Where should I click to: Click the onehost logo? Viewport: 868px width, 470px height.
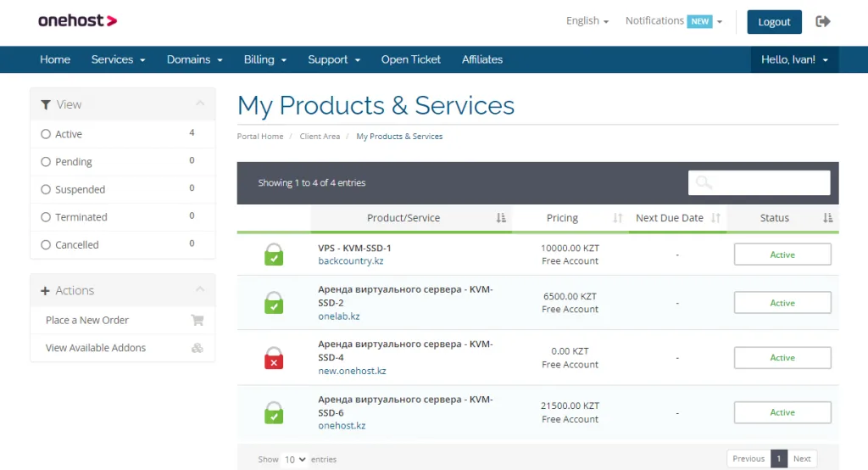[x=77, y=21]
